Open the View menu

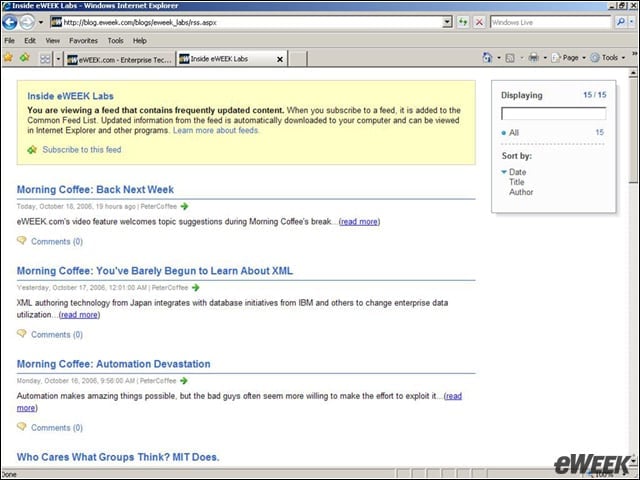click(53, 40)
